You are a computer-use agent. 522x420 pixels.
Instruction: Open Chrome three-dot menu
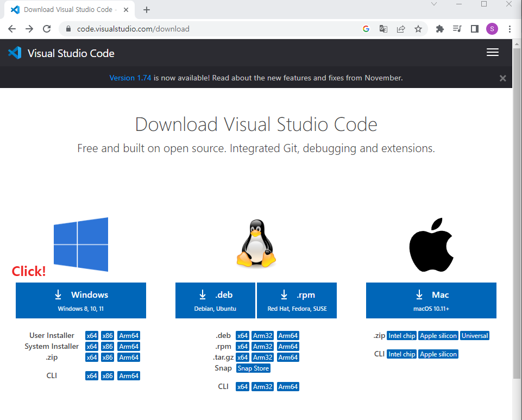pos(510,29)
